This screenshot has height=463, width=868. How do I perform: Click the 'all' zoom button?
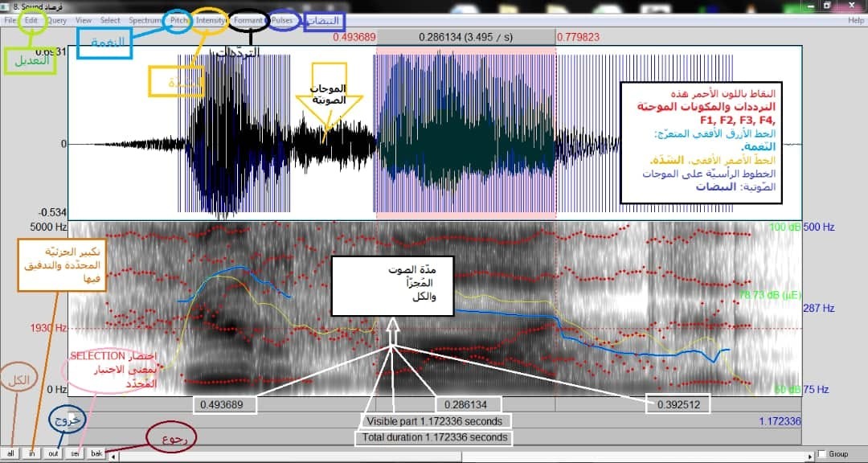pos(10,453)
